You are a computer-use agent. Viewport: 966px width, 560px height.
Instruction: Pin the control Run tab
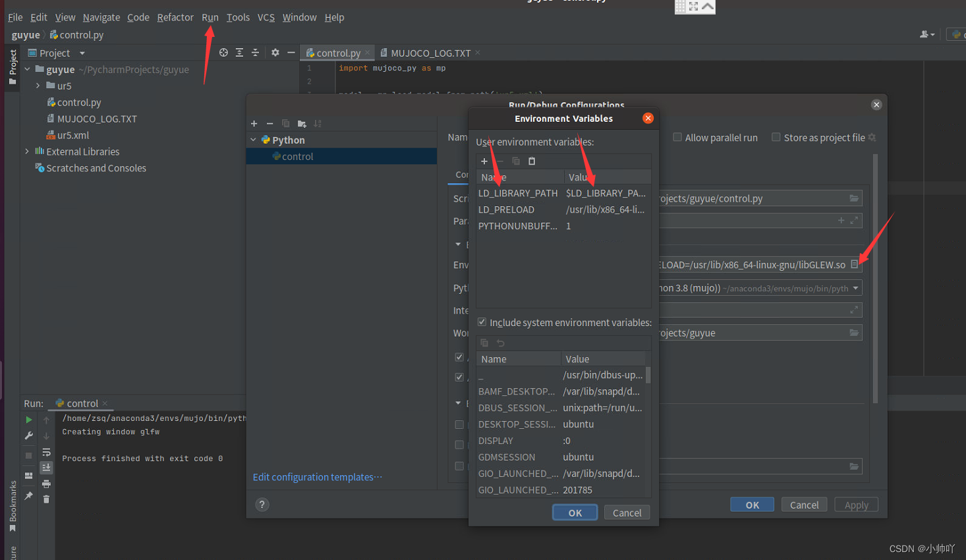29,495
